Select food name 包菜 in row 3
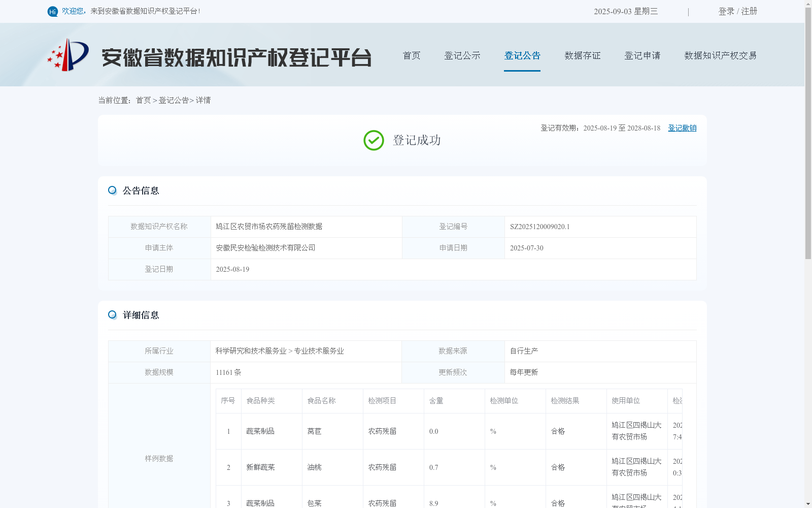 coord(314,503)
